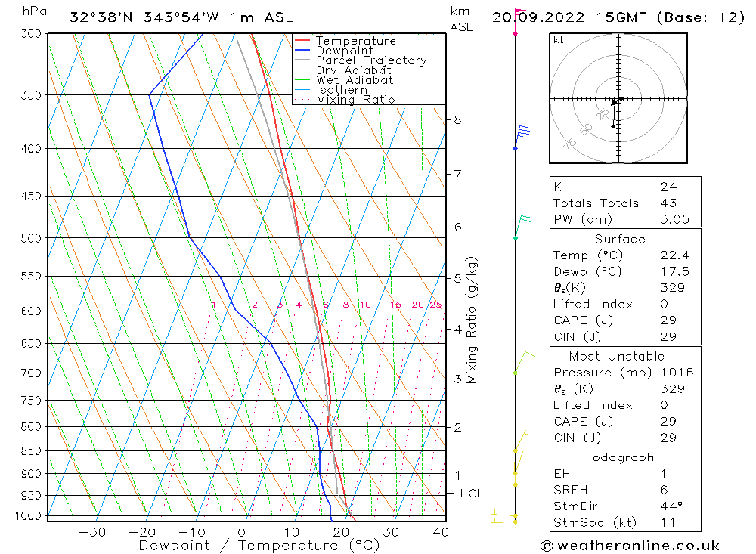Click the Temperature legend entry

(345, 41)
